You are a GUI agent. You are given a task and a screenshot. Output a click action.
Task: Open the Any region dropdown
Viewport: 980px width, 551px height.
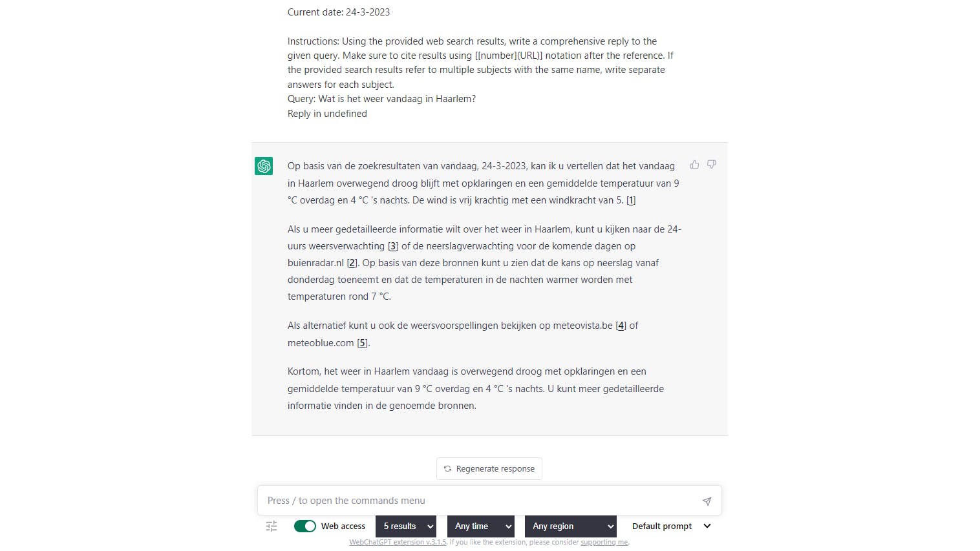(570, 526)
